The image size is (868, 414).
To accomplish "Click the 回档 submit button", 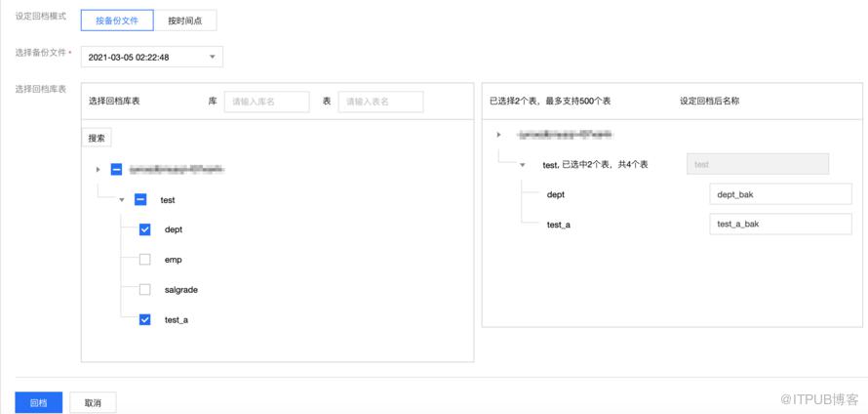I will (x=39, y=403).
